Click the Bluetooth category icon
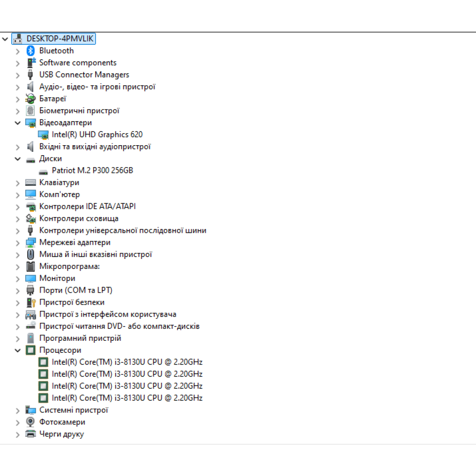Viewport: 476px width, 476px height. [x=30, y=51]
